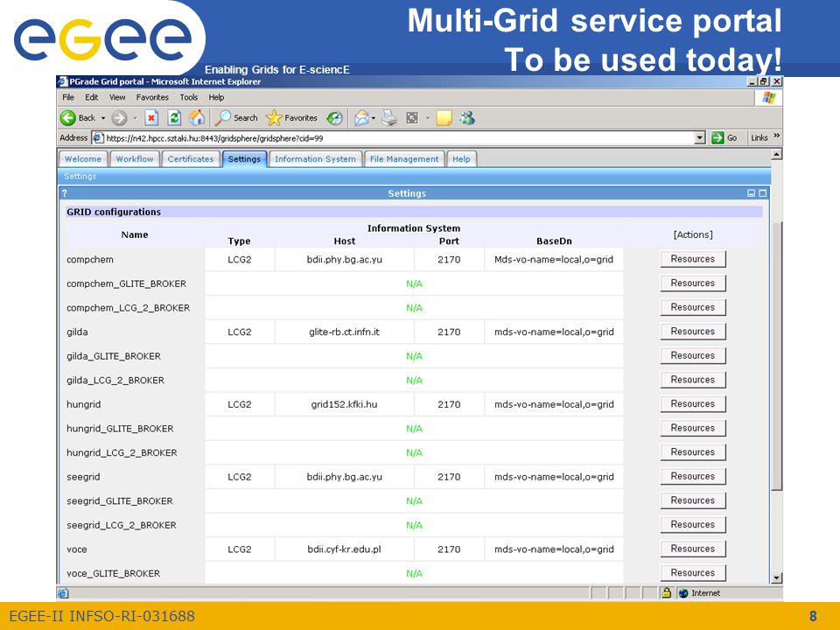Open the Search toolbar button
Viewport: 840px width, 630px height.
point(236,118)
